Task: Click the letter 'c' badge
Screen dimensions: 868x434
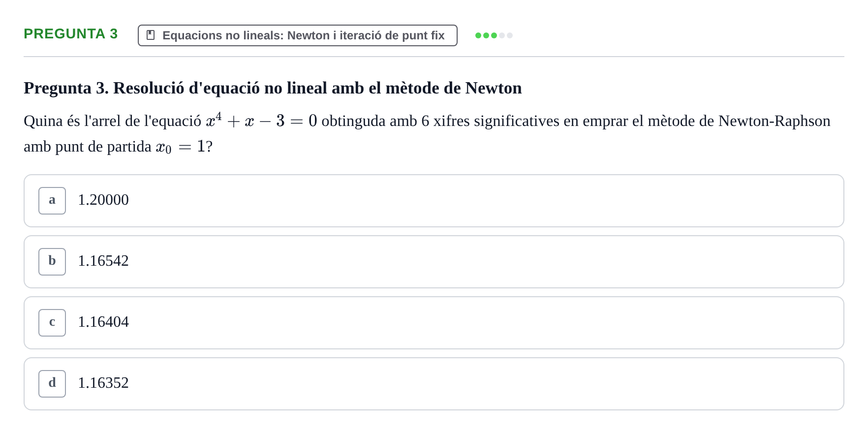Action: (52, 323)
